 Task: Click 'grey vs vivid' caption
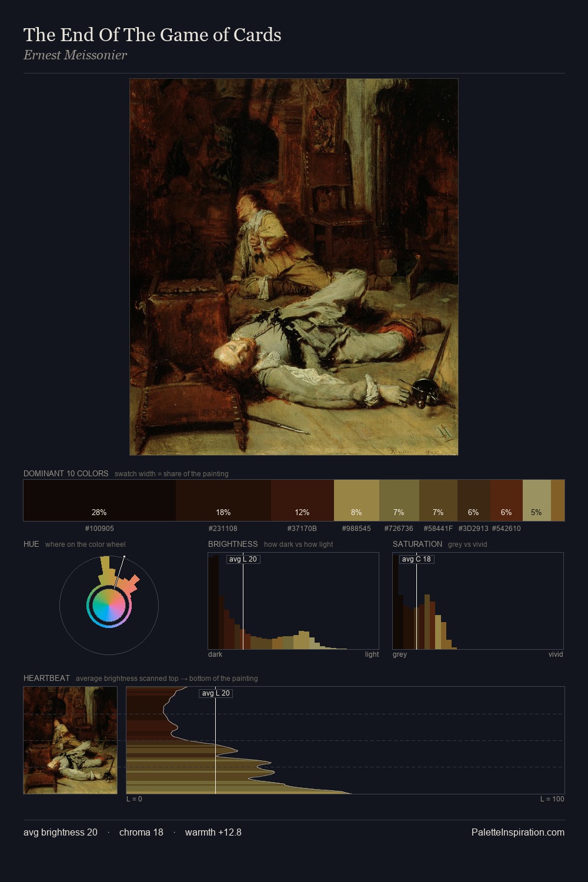pyautogui.click(x=467, y=544)
